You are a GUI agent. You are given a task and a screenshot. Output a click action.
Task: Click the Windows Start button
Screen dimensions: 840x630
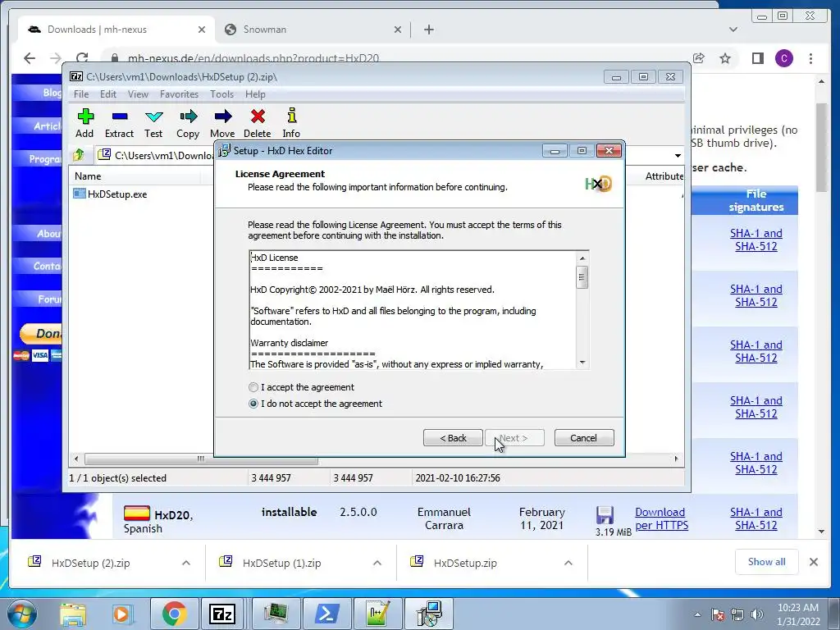click(21, 614)
